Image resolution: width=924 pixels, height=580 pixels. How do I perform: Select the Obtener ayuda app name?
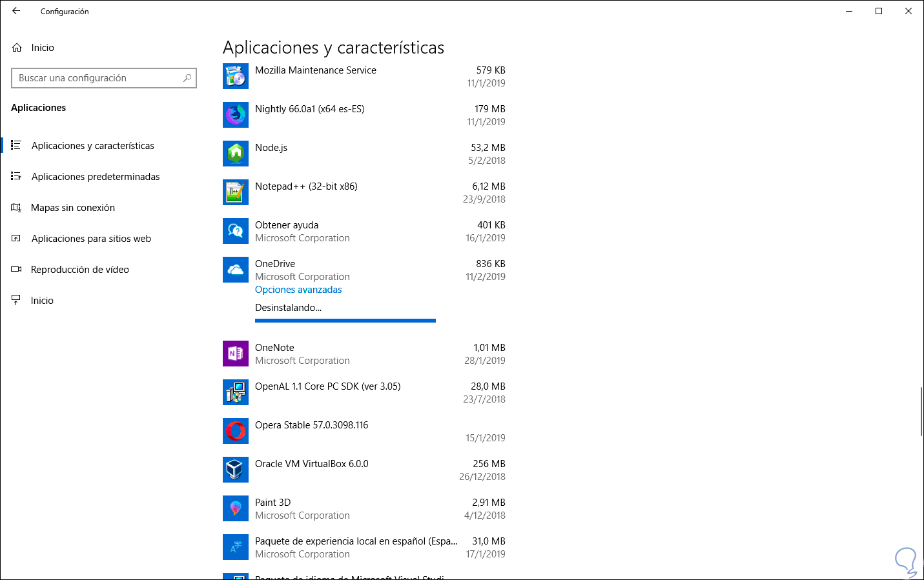pyautogui.click(x=287, y=225)
